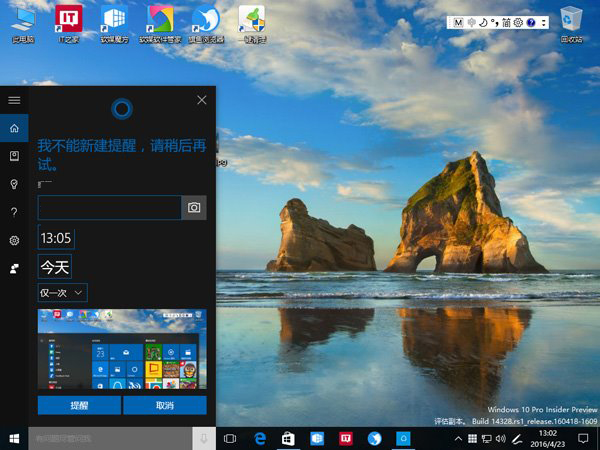Open Cortana Feedback icon in sidebar

click(x=14, y=268)
